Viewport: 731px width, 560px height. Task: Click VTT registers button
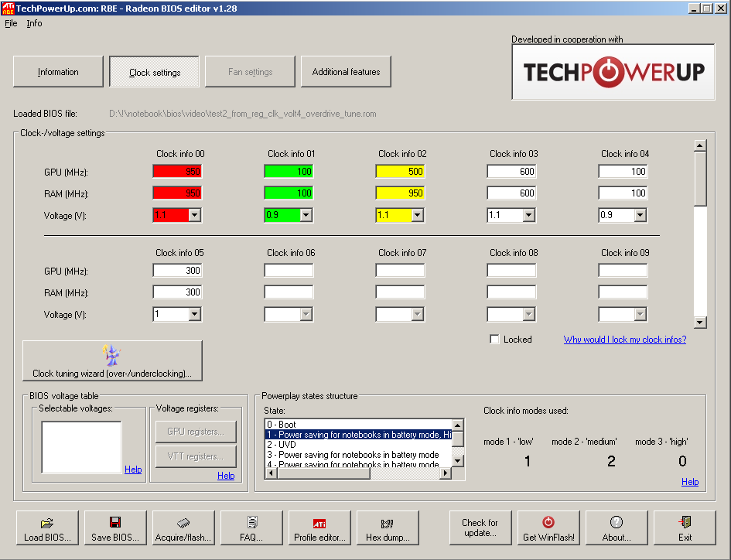pyautogui.click(x=196, y=456)
